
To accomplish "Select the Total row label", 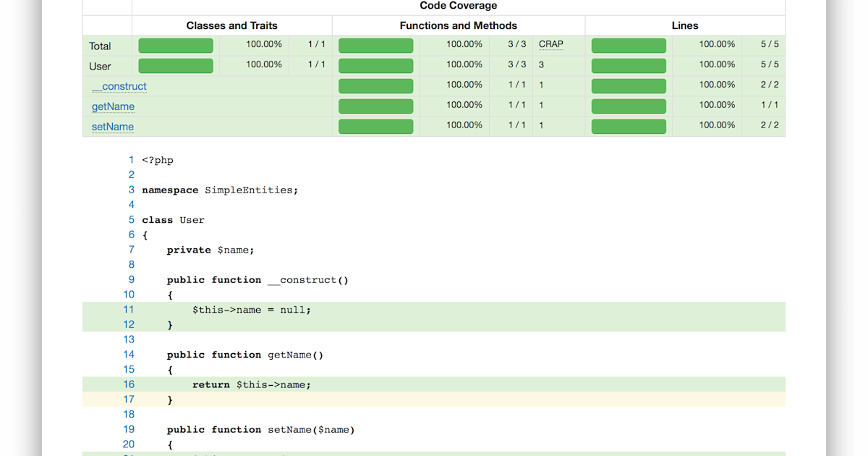I will 101,45.
